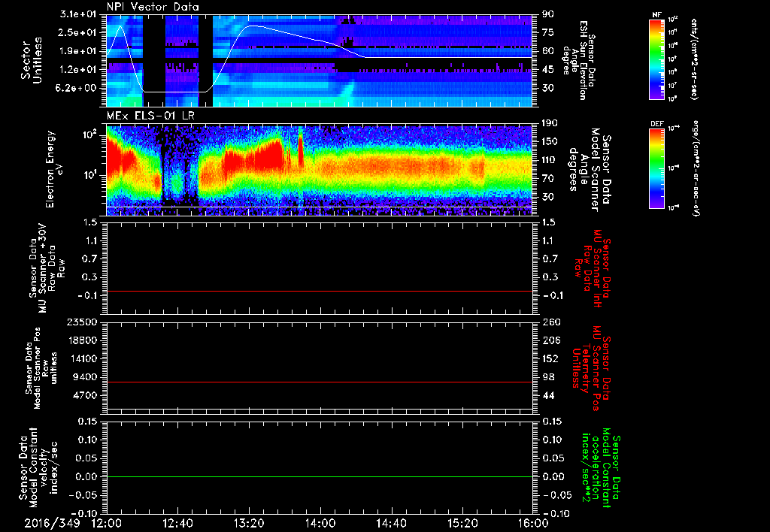Click the '3.1e+01' sector tick label
770x532 pixels.
click(x=78, y=14)
